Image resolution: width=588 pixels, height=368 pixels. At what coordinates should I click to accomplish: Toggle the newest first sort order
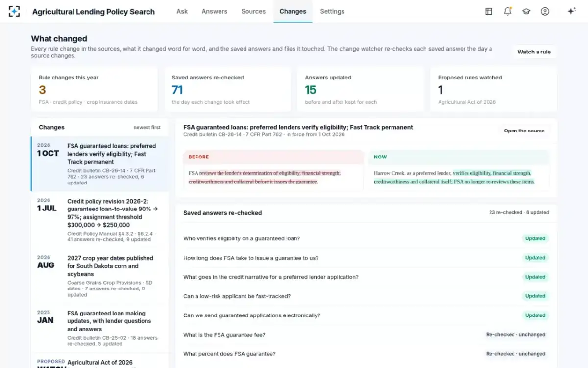(x=147, y=127)
